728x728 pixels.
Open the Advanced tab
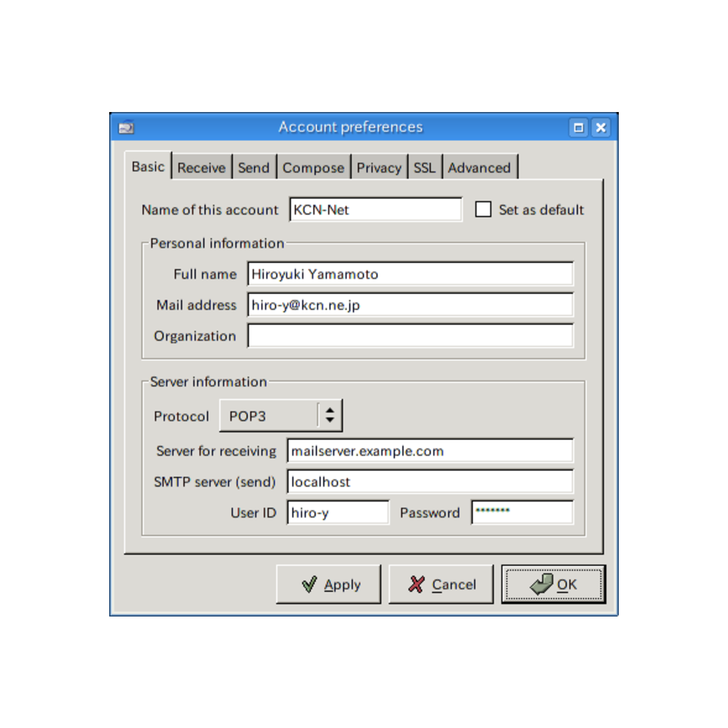click(479, 168)
